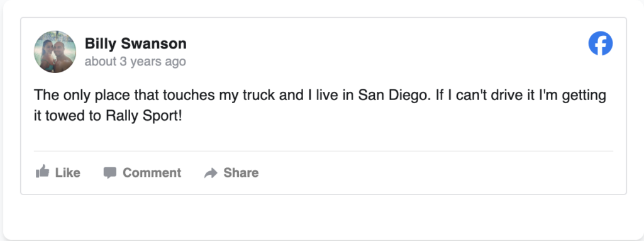Screen dimensions: 644x241
Task: Click the first line of the review text
Action: [320, 96]
